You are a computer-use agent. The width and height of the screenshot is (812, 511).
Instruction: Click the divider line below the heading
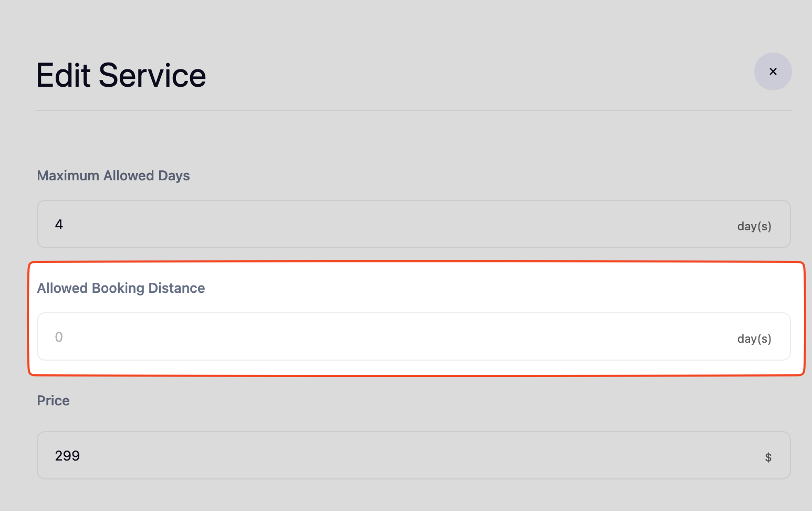click(414, 110)
